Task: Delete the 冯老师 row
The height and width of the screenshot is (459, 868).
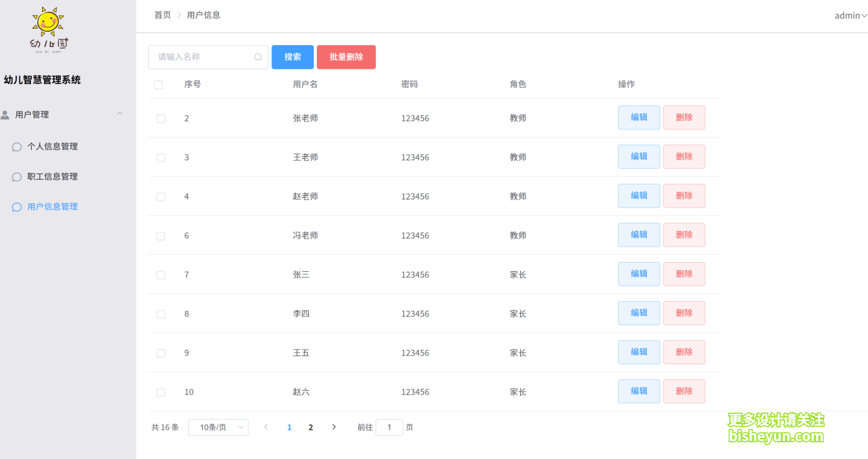Action: tap(684, 235)
